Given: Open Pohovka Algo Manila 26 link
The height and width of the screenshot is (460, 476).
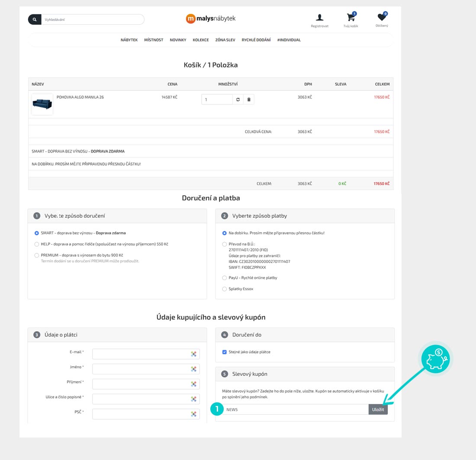Looking at the screenshot, I should click(x=80, y=97).
